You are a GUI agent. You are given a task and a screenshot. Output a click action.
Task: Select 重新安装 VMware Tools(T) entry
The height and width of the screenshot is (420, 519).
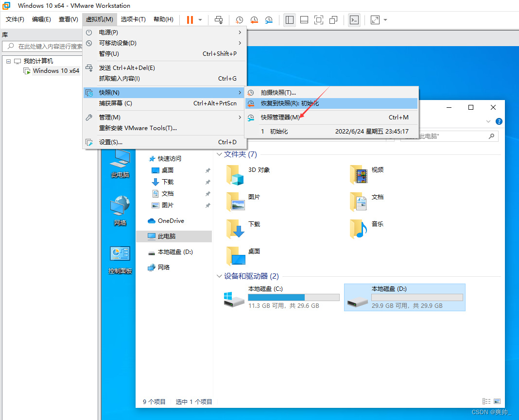click(165, 128)
